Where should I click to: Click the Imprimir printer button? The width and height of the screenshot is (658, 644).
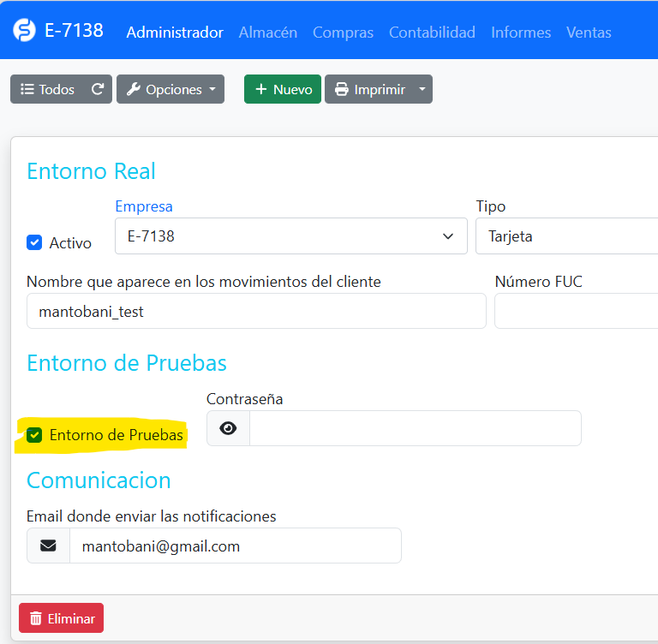pos(369,90)
